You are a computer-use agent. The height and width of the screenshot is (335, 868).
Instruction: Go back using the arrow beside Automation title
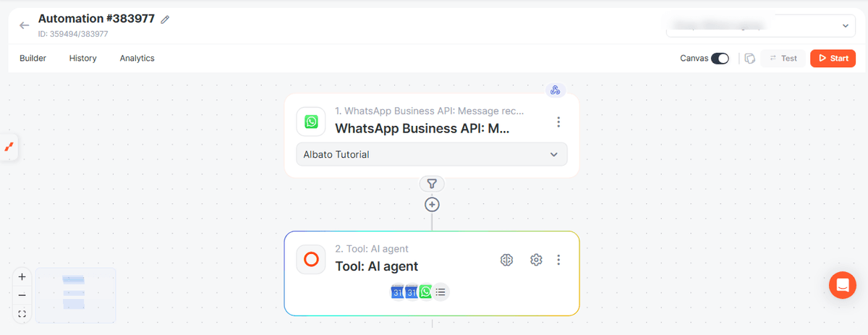point(25,25)
